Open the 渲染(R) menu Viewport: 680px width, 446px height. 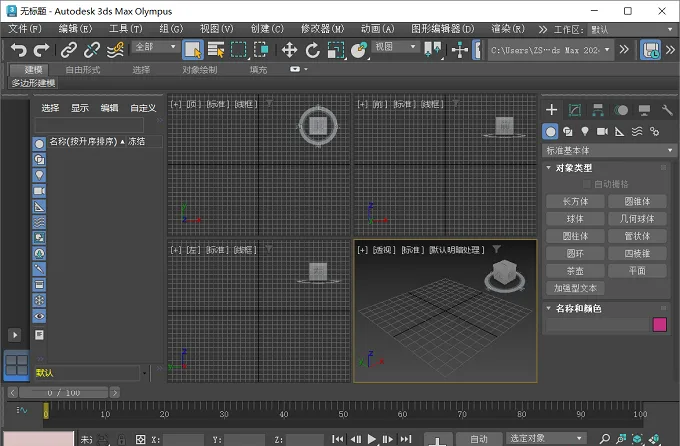(x=507, y=29)
